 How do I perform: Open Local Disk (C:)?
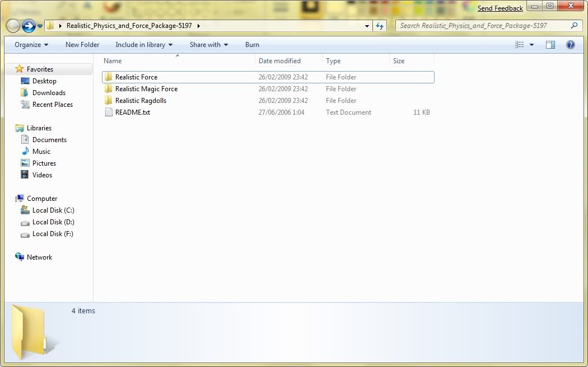53,210
